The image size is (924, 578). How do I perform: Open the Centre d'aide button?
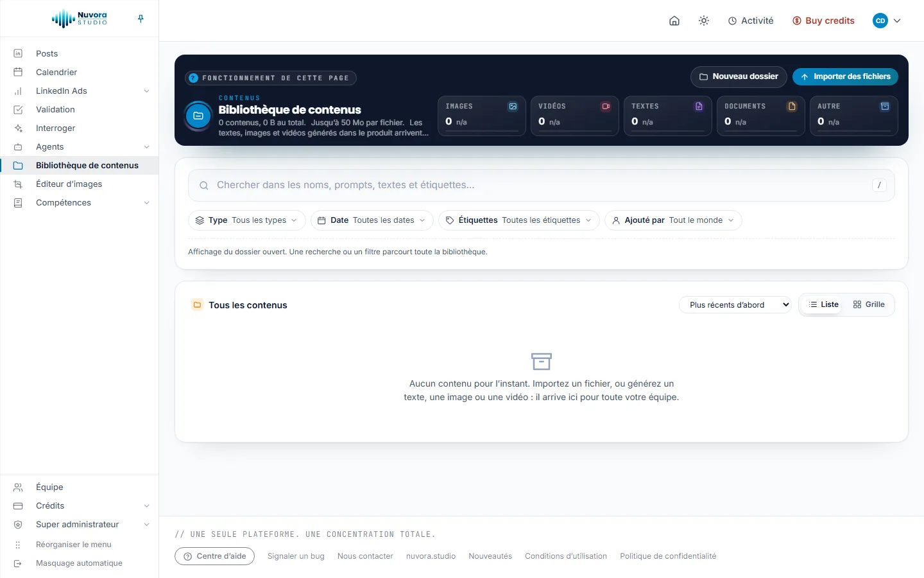(x=215, y=556)
